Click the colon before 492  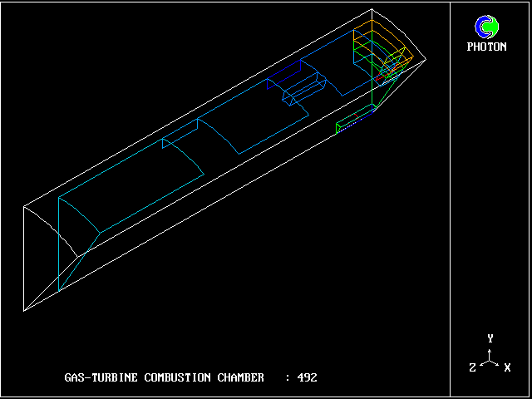(x=287, y=377)
